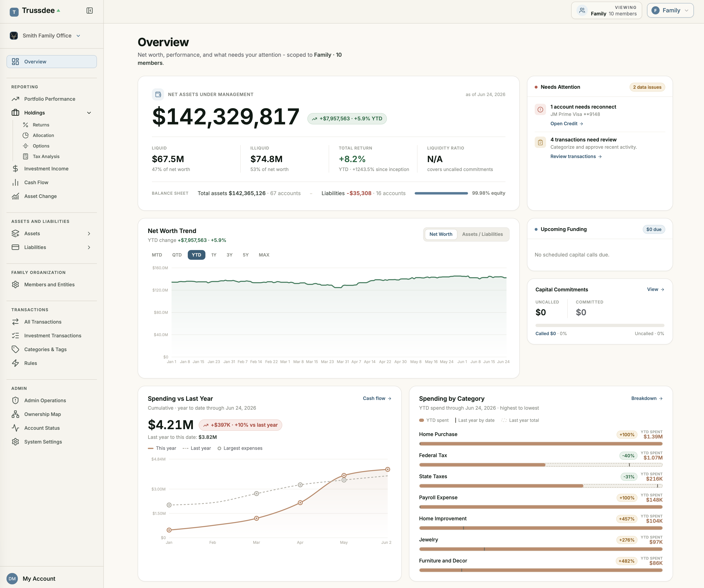Image resolution: width=704 pixels, height=588 pixels.
Task: Open the Overview grid icon
Action: click(15, 62)
